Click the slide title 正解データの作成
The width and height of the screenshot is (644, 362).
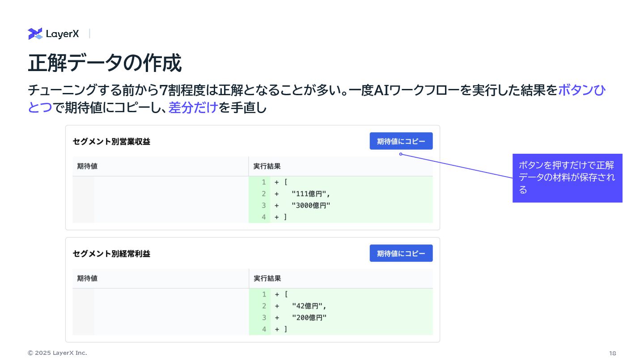coord(105,63)
